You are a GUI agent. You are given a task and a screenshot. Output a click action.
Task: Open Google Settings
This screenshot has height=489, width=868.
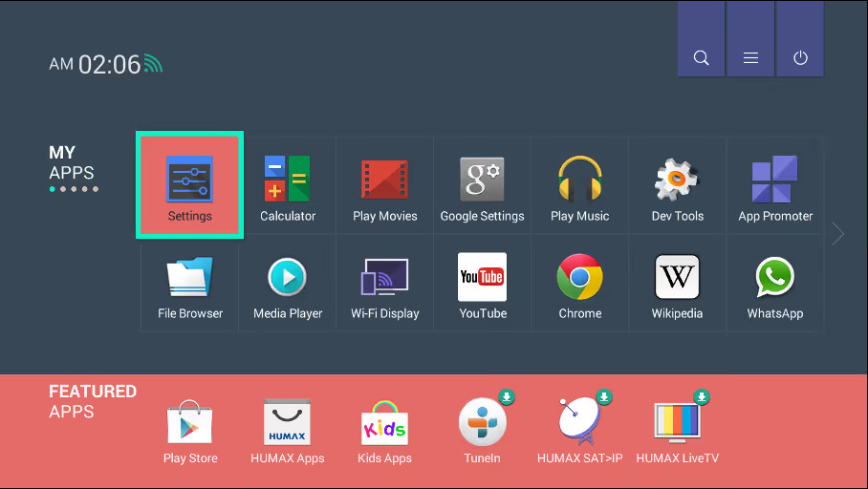482,186
